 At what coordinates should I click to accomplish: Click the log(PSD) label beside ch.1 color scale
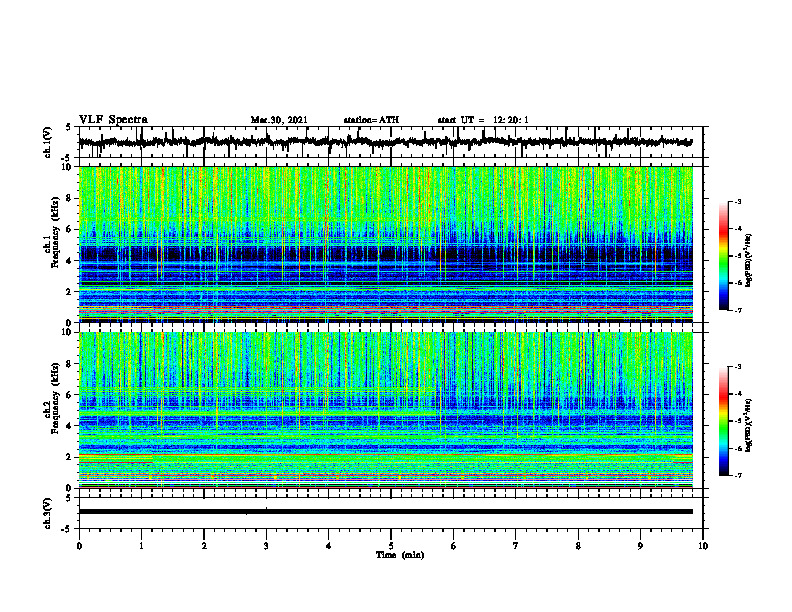(749, 261)
